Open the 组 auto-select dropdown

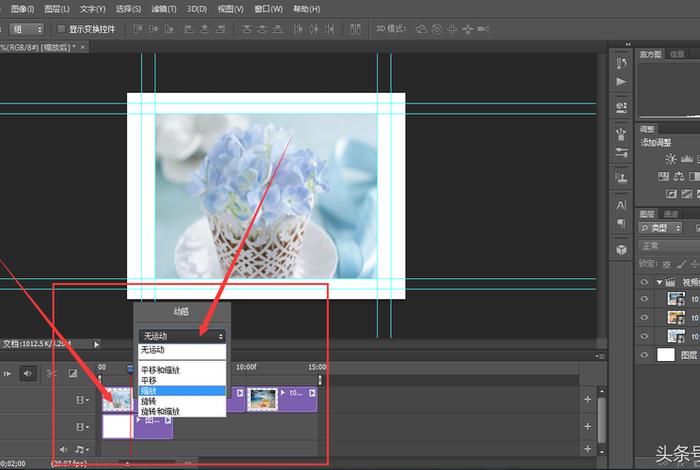click(x=27, y=29)
